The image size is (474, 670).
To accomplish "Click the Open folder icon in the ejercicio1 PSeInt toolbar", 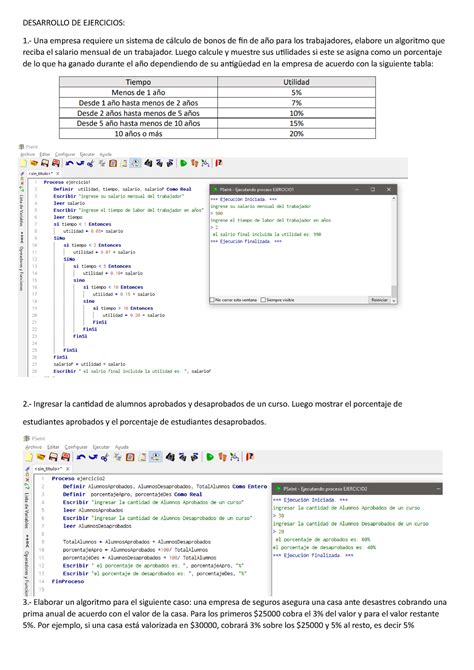I will tap(34, 163).
